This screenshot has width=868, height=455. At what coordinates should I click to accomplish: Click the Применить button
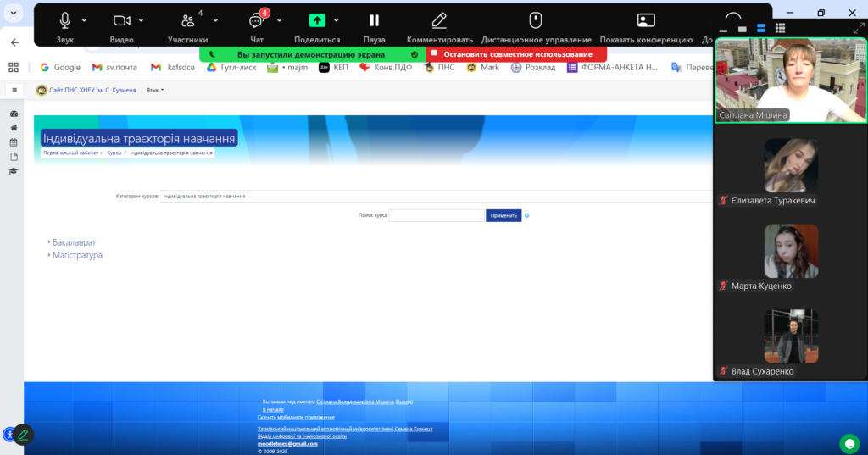[504, 215]
